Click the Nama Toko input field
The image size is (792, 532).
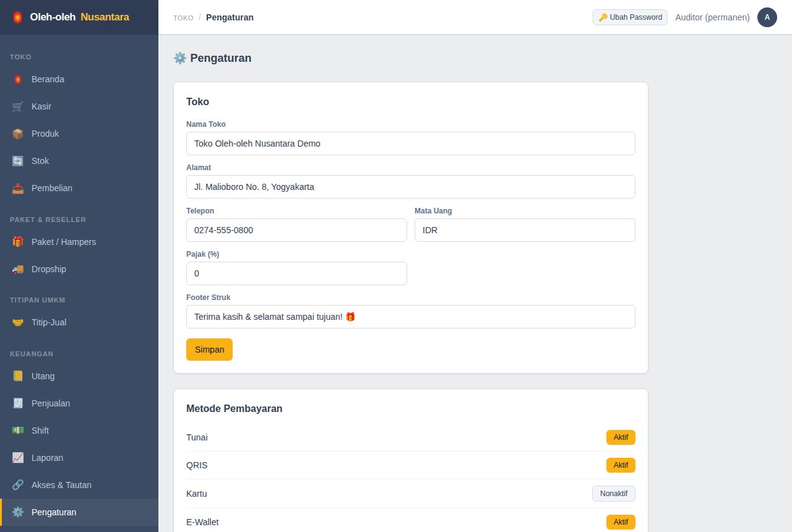pos(411,144)
